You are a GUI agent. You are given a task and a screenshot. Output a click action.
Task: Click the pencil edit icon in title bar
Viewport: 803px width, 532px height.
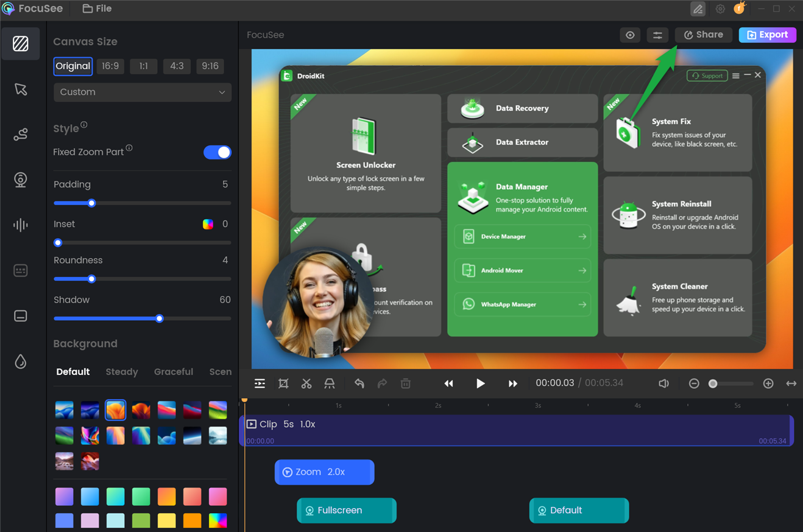click(698, 9)
